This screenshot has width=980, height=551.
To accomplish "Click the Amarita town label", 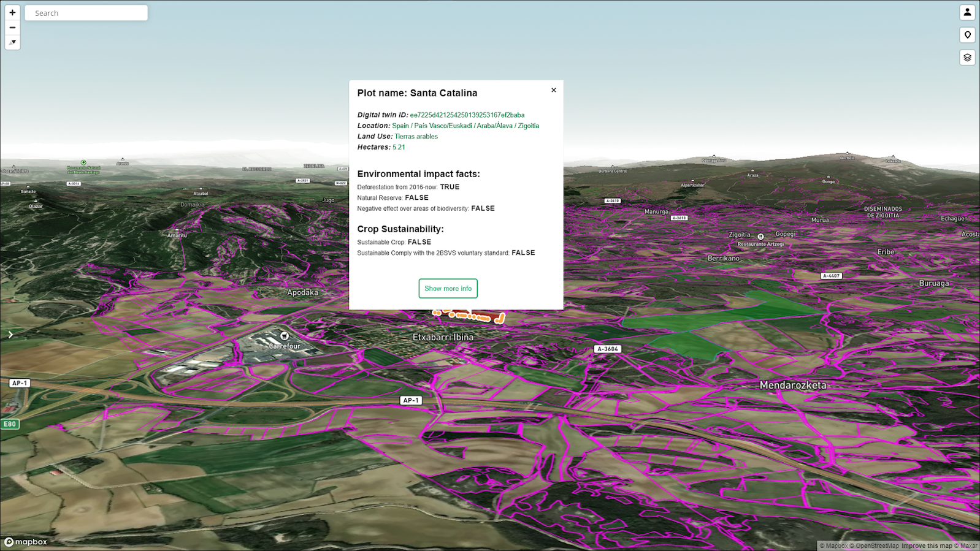I will (x=177, y=235).
